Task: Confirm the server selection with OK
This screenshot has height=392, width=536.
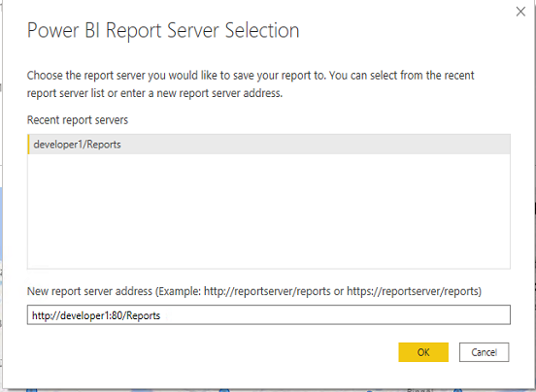Action: [423, 352]
